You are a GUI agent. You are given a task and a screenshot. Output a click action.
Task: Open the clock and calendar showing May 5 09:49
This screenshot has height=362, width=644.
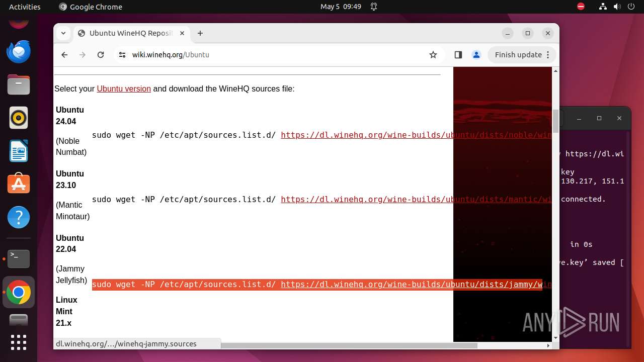341,7
